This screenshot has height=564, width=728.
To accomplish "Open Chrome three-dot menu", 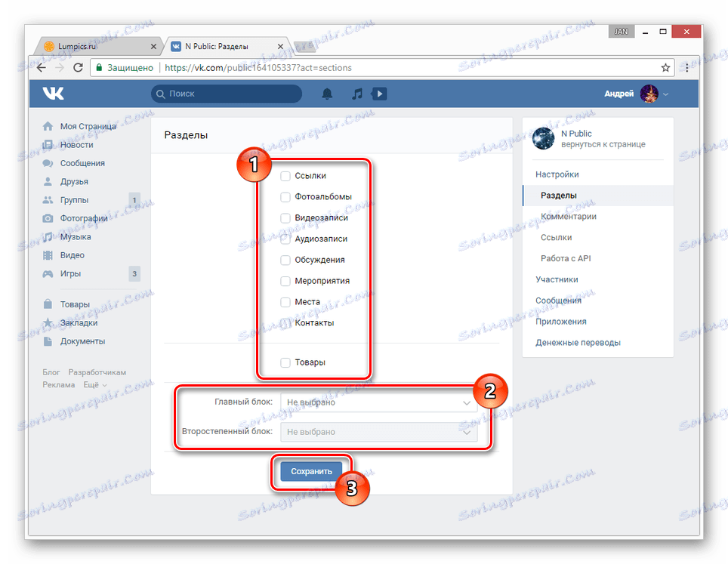I will [x=687, y=68].
